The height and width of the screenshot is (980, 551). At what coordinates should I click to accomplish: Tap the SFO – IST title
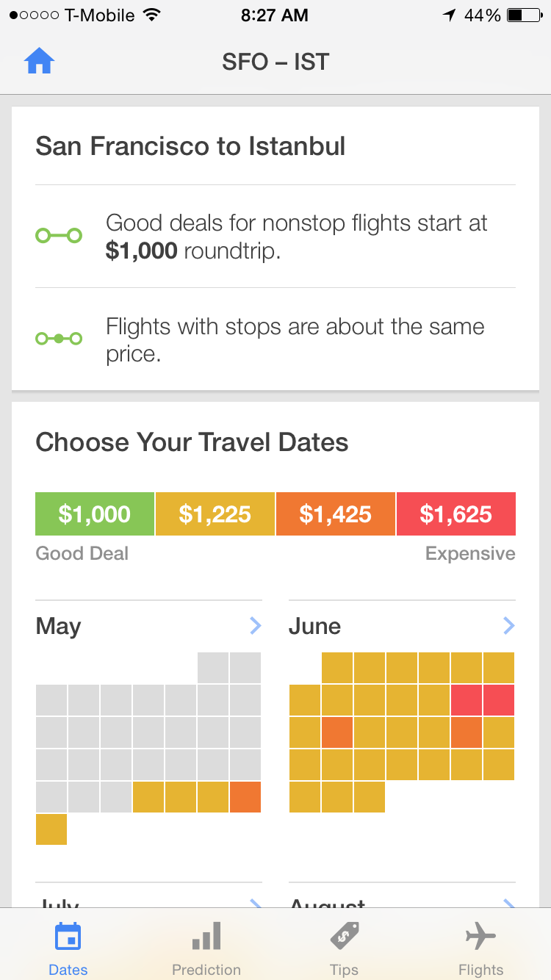pos(275,62)
